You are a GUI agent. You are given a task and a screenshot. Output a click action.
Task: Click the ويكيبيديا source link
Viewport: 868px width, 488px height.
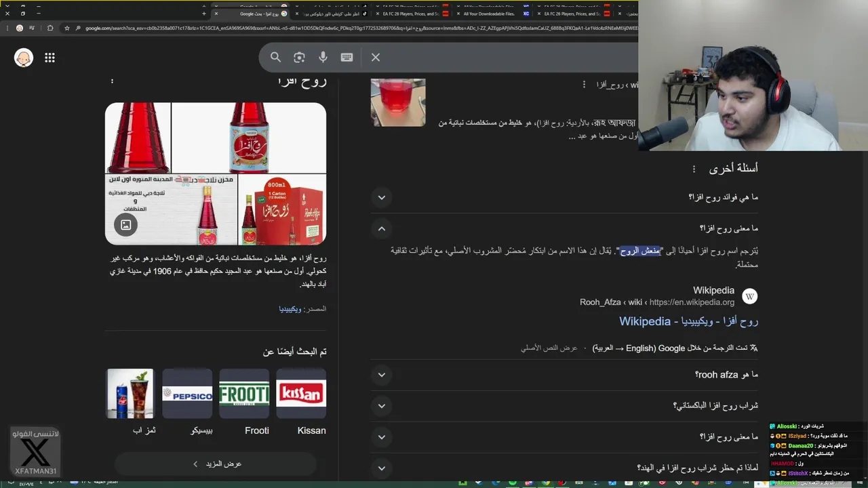pyautogui.click(x=290, y=309)
